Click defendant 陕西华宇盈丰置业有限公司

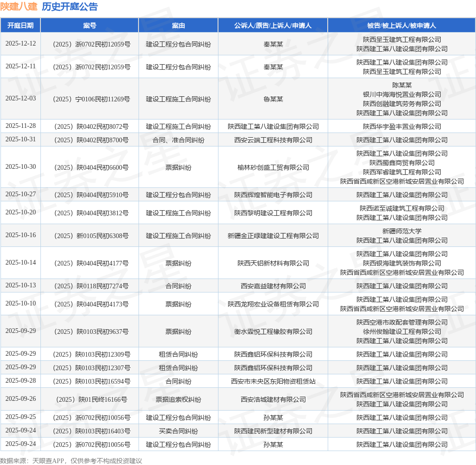(x=402, y=126)
